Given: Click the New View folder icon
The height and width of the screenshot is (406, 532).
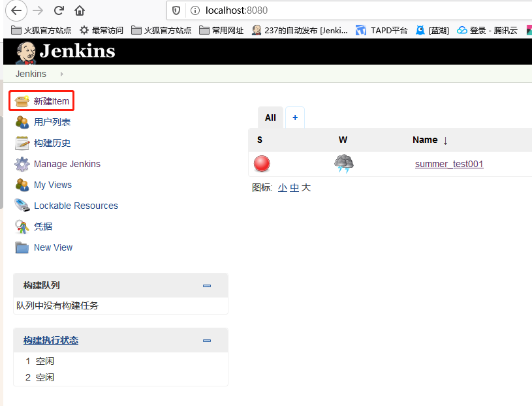Looking at the screenshot, I should [x=22, y=247].
